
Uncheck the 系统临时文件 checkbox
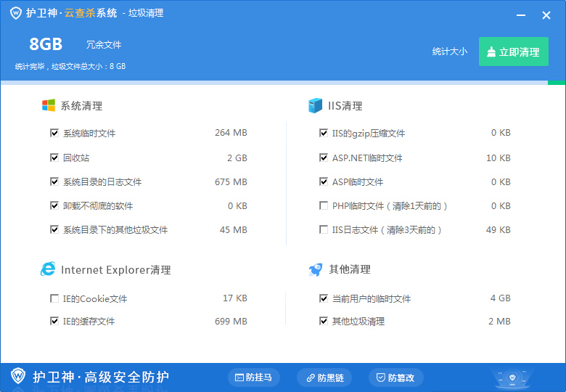pos(54,134)
